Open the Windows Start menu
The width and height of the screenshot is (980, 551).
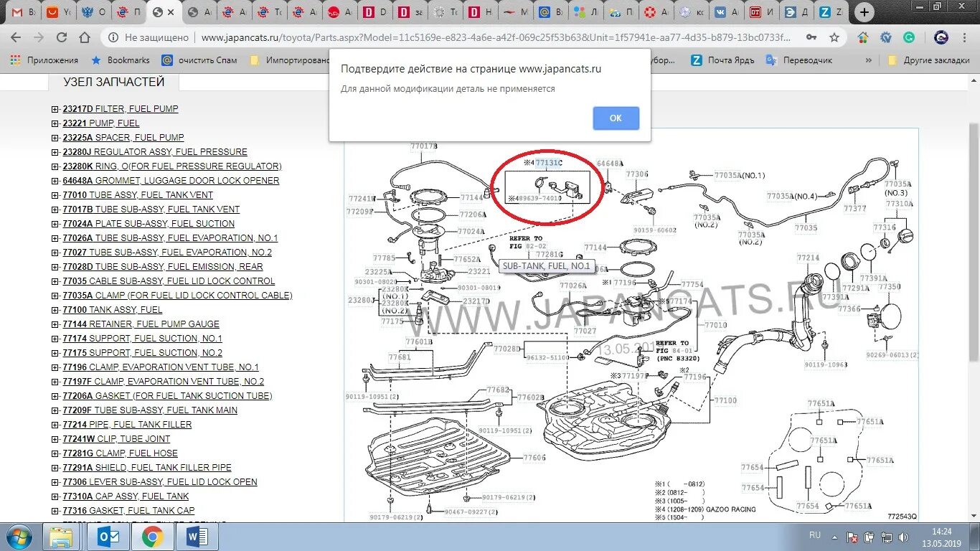[18, 537]
